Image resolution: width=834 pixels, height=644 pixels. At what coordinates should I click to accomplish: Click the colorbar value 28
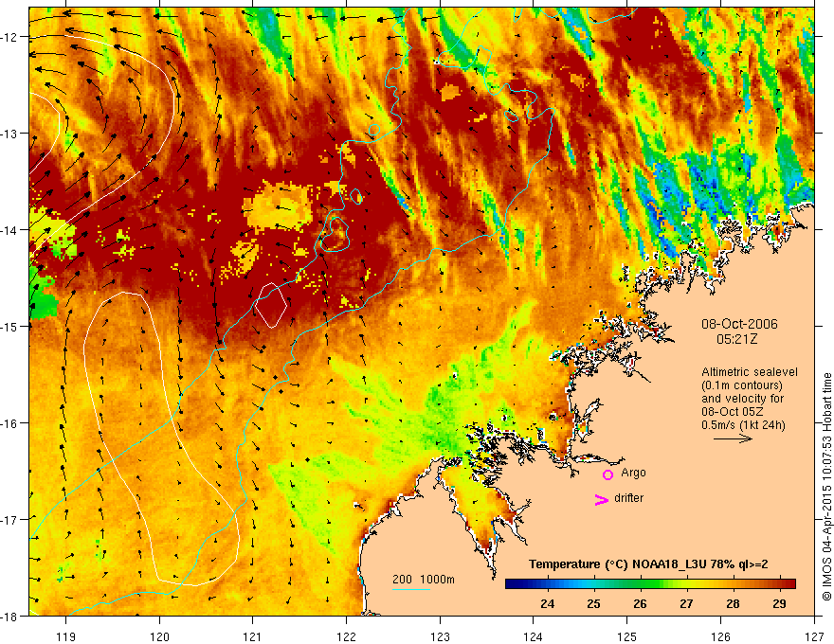(x=733, y=603)
